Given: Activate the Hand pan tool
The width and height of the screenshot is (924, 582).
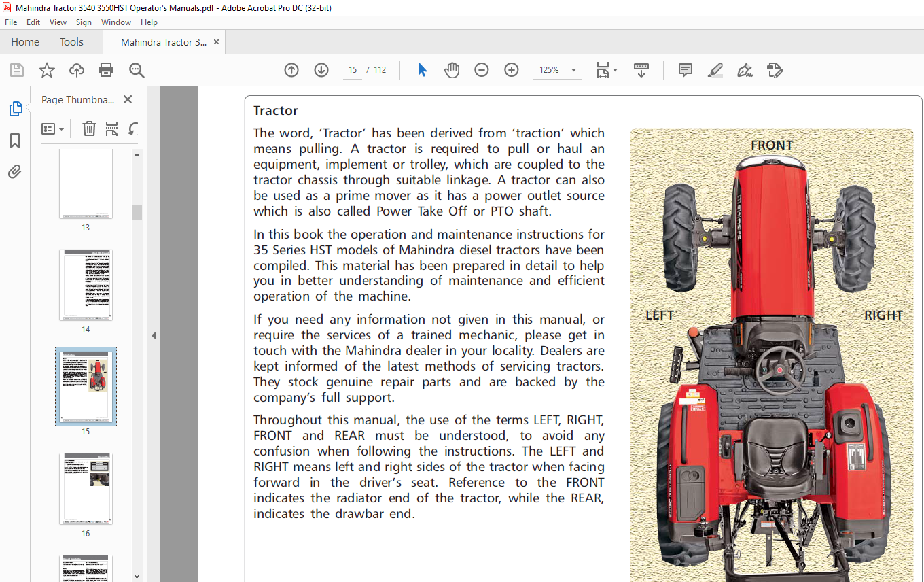Looking at the screenshot, I should (x=452, y=70).
